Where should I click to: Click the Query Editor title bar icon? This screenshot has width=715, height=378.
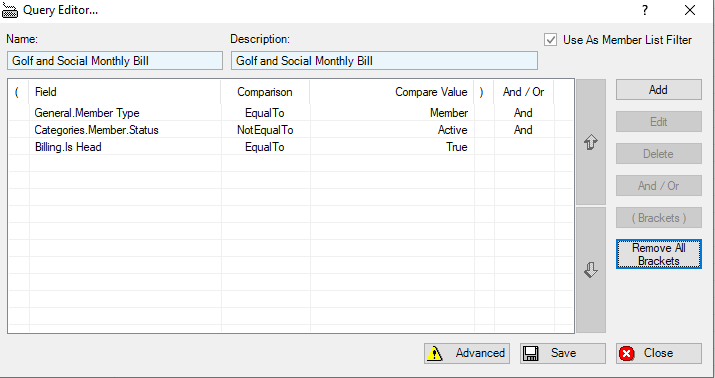[x=10, y=10]
